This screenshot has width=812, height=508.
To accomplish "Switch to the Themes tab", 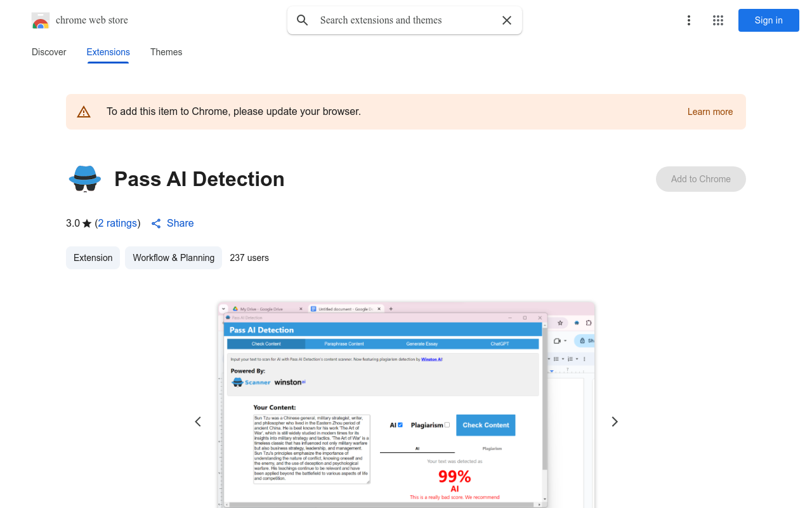I will [166, 52].
